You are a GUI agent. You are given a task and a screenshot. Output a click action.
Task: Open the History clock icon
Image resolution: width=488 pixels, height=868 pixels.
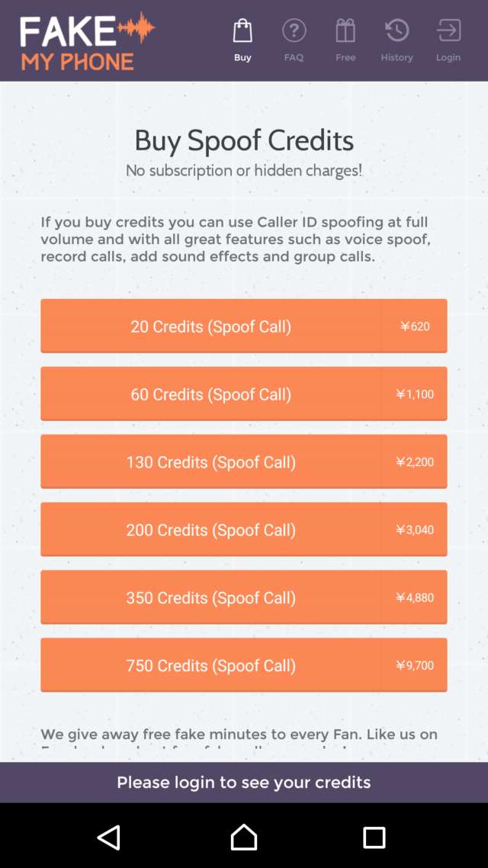[x=396, y=31]
